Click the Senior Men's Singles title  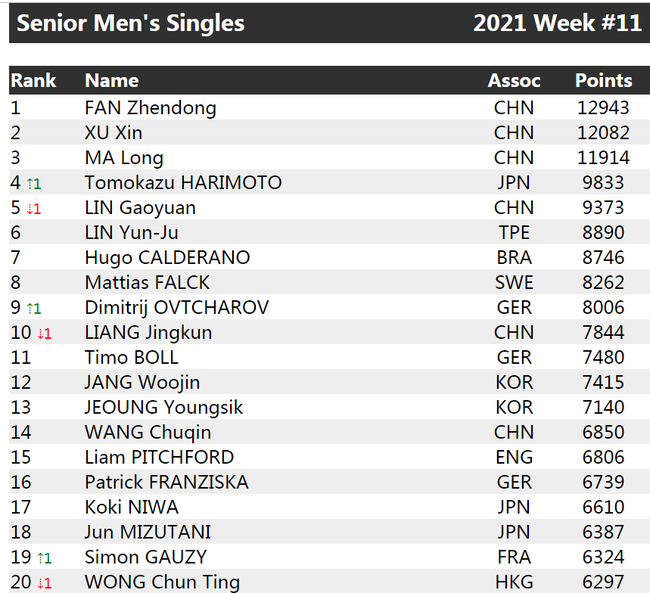131,23
